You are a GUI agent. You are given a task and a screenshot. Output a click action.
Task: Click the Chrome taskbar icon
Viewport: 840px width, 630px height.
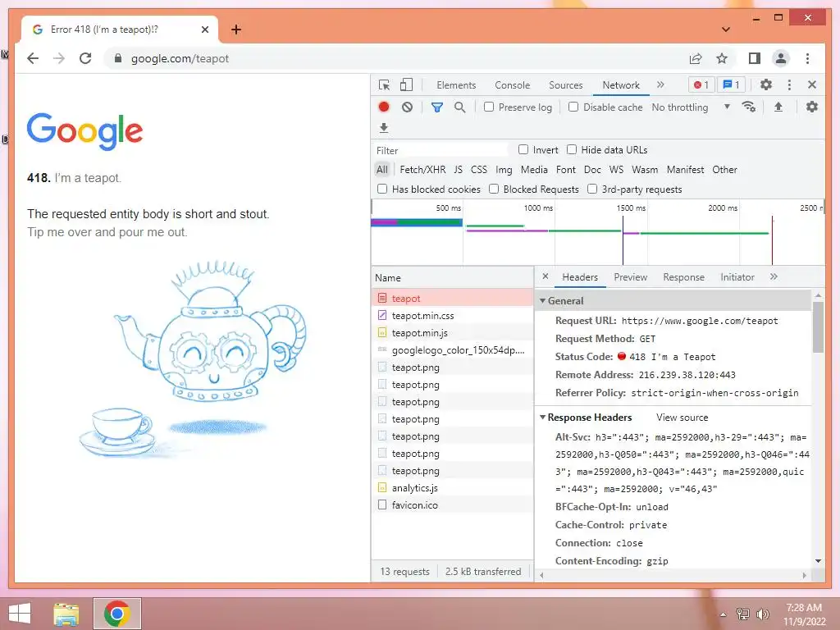(116, 614)
